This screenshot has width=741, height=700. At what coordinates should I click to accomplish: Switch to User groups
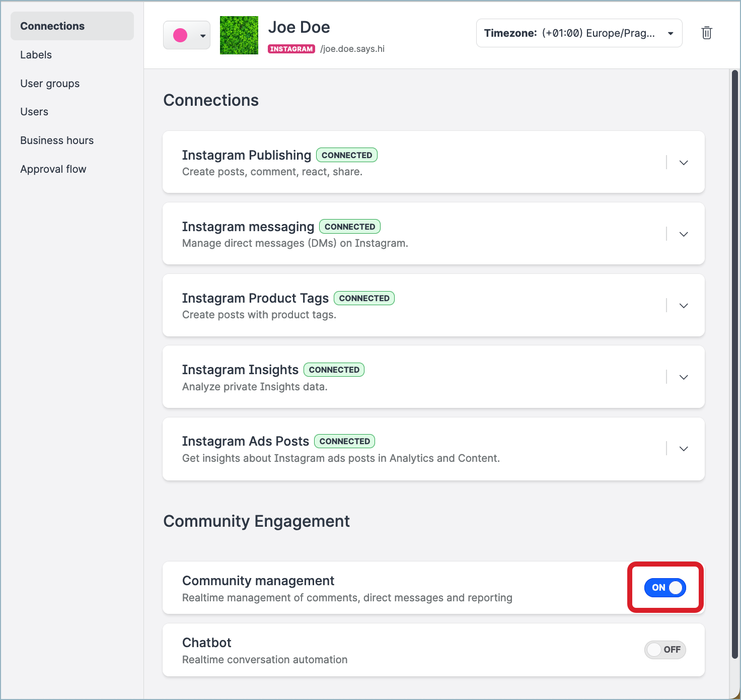pos(50,83)
